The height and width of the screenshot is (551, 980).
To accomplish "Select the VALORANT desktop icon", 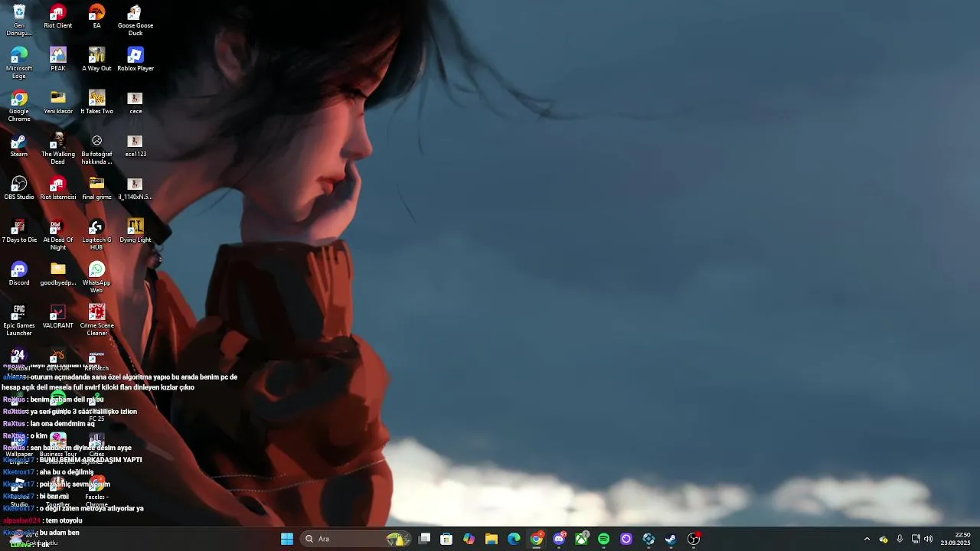I will (x=58, y=317).
